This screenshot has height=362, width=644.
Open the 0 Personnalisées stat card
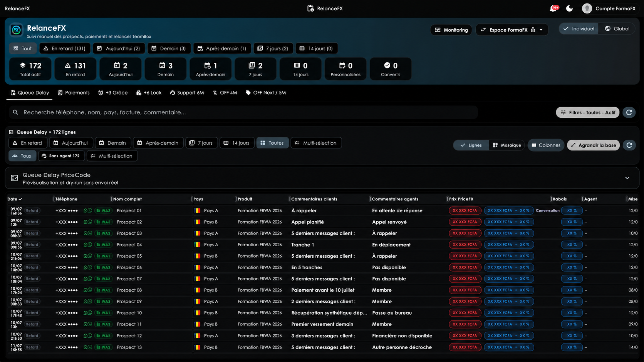point(345,69)
